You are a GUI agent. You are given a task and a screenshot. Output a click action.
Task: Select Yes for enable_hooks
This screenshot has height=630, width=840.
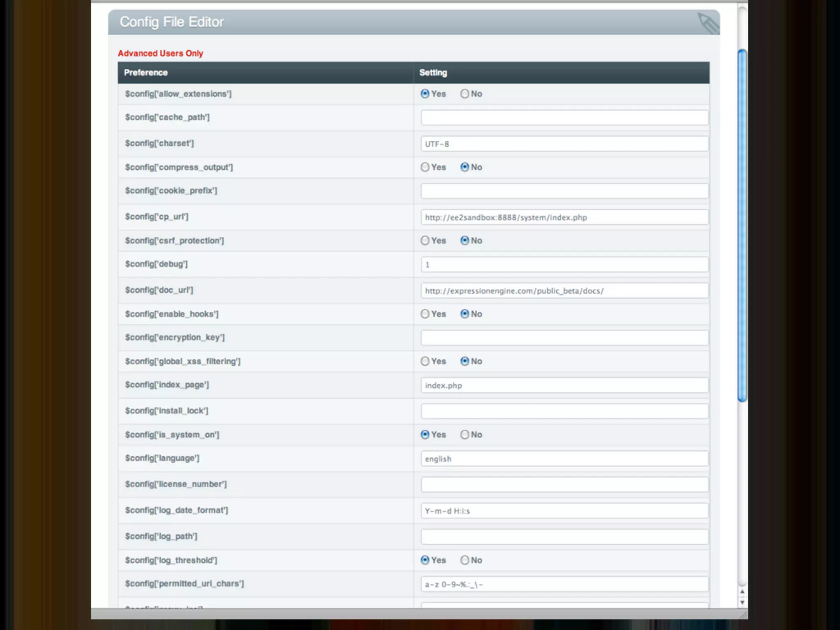point(425,314)
